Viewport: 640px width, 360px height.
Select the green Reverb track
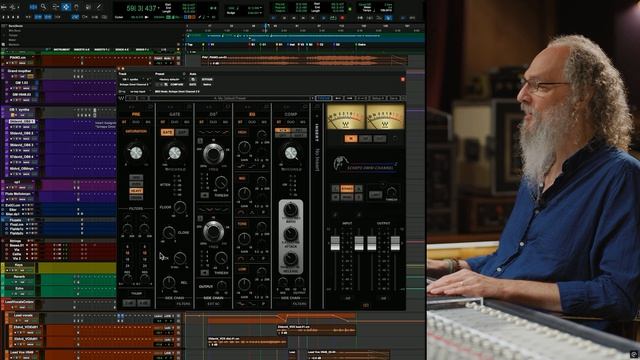click(x=19, y=277)
